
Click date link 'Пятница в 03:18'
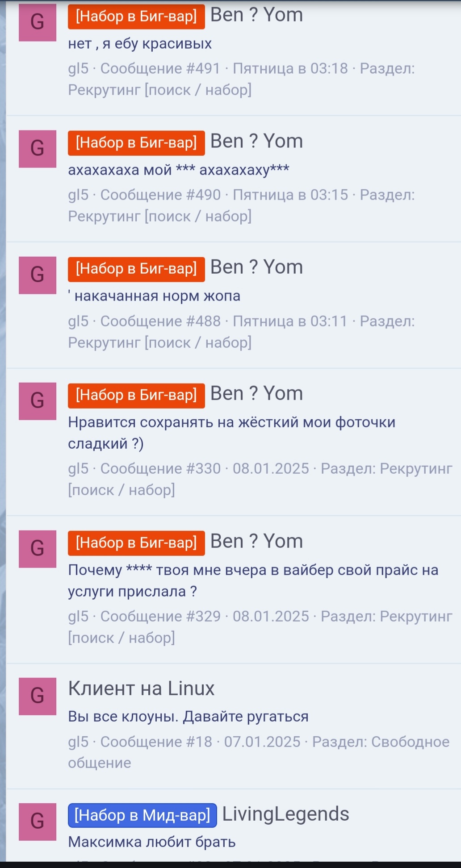(x=289, y=68)
